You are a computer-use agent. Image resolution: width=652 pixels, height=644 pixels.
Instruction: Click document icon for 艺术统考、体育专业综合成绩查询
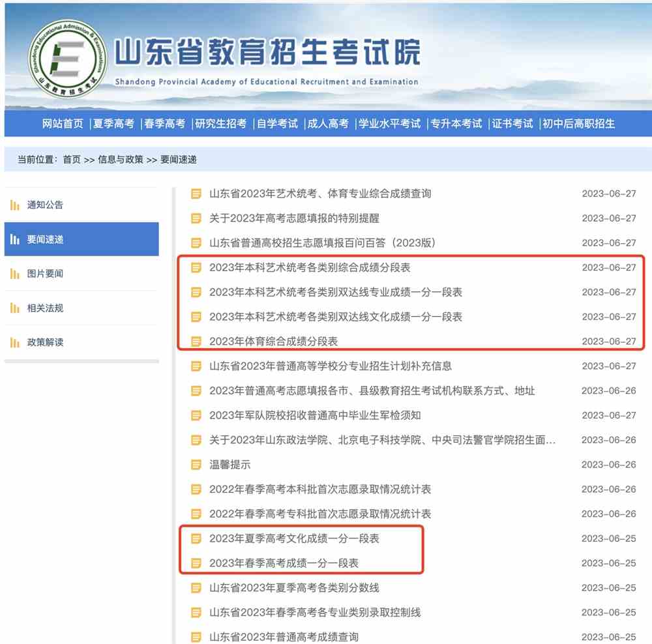pyautogui.click(x=196, y=194)
